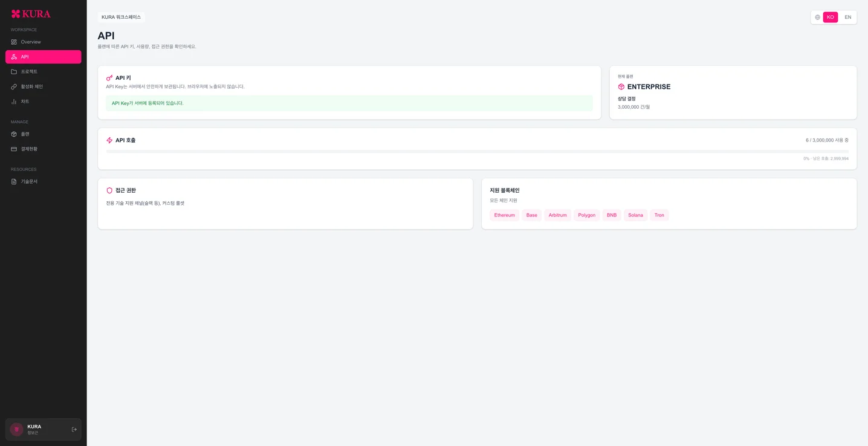
Task: Click the KURA user avatar
Action: click(17, 430)
